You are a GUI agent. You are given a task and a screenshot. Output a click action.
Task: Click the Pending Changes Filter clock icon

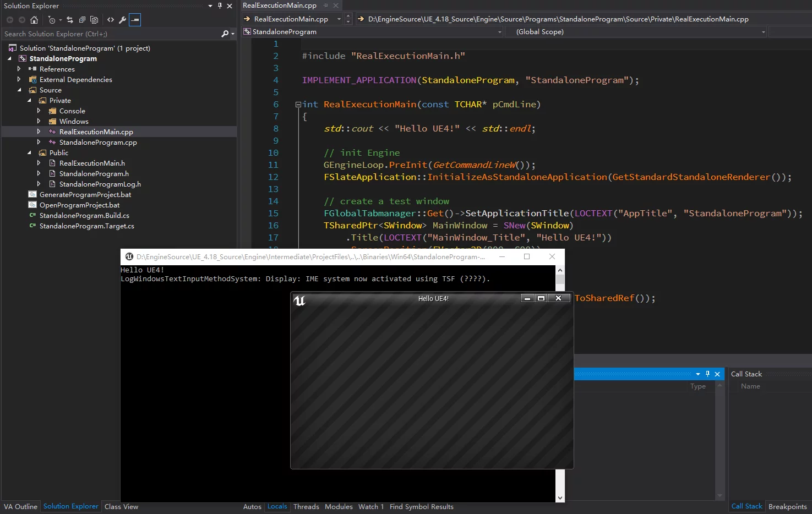point(52,20)
